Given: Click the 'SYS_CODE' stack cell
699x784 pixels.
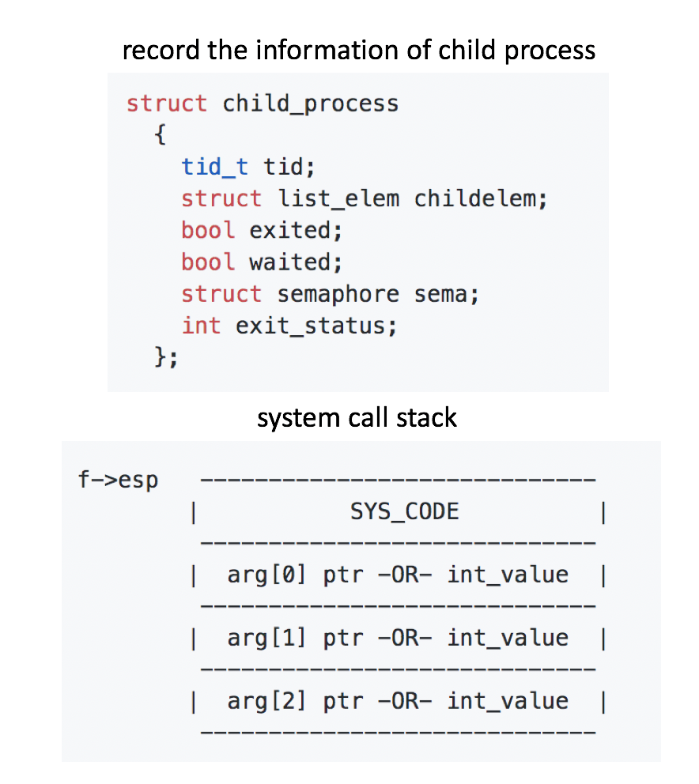Looking at the screenshot, I should (404, 511).
